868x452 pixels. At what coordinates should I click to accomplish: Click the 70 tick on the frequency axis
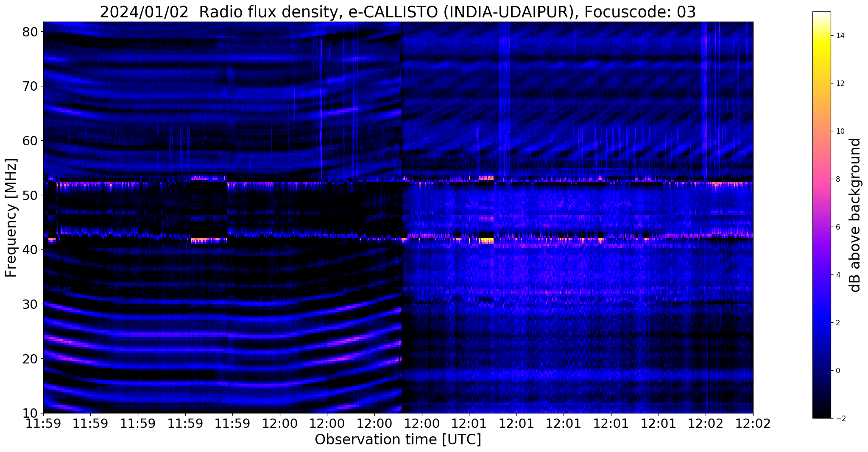[31, 86]
